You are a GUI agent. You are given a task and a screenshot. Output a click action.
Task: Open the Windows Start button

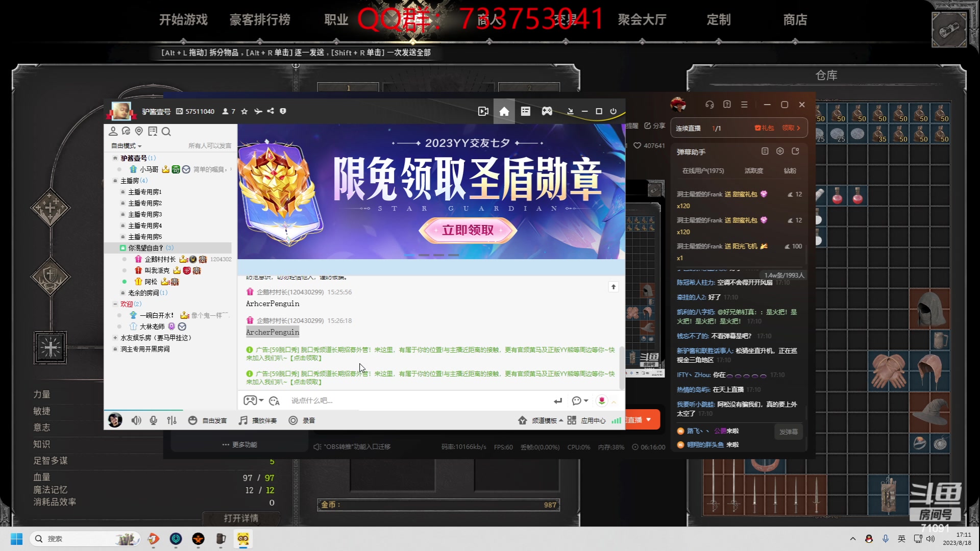(x=16, y=539)
